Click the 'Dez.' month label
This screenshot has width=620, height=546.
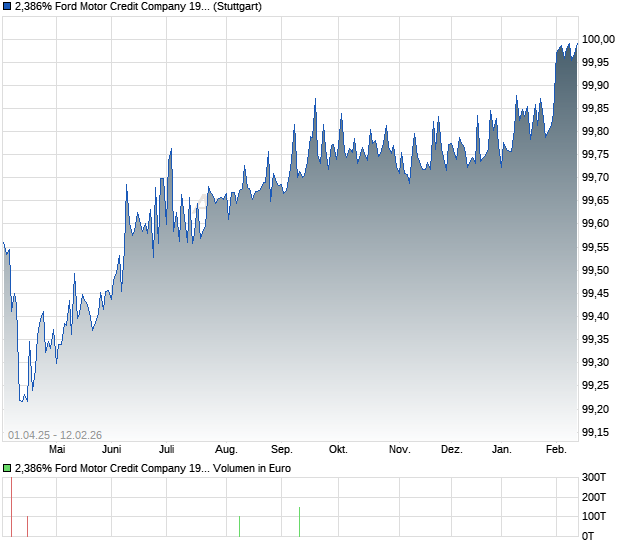452,450
